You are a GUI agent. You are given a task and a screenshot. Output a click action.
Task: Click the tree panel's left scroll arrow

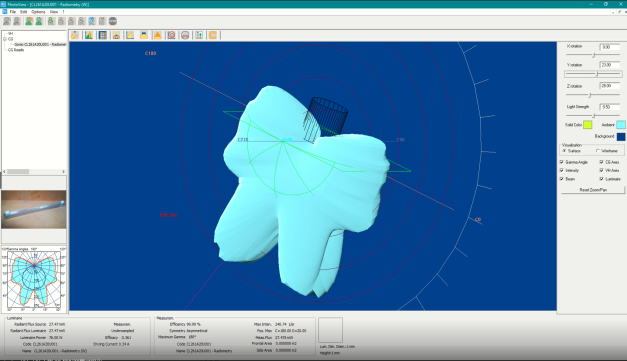[x=4, y=172]
